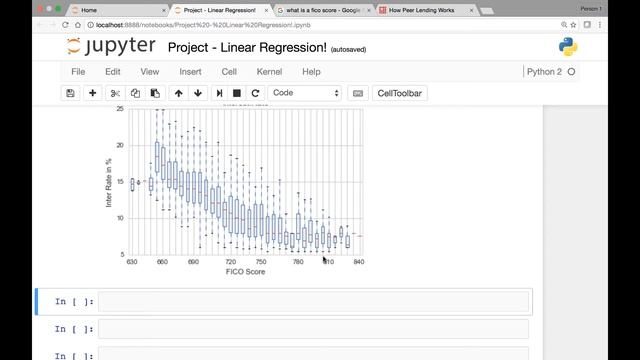
Task: Move the selected cell up
Action: [178, 93]
